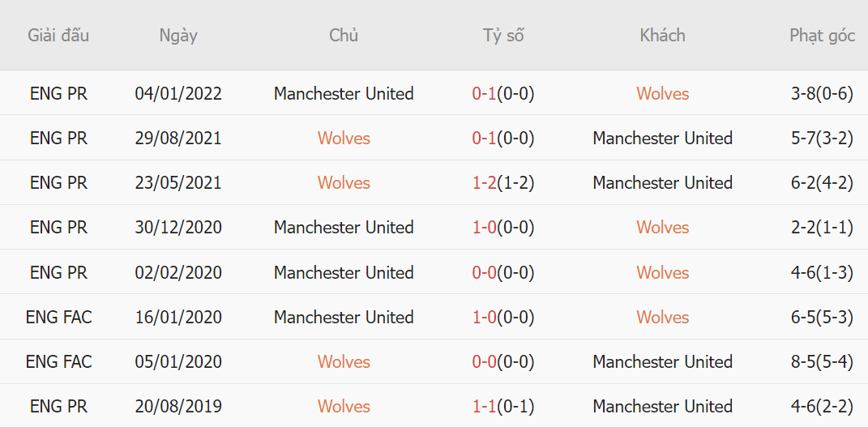The image size is (868, 427).
Task: Click corner stats 8-5(5-4) cell
Action: (x=822, y=361)
